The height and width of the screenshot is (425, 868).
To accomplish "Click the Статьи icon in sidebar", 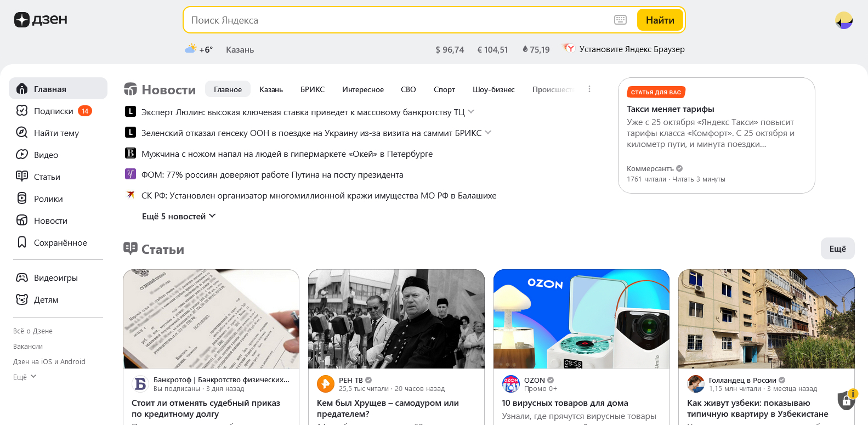I will coord(22,177).
